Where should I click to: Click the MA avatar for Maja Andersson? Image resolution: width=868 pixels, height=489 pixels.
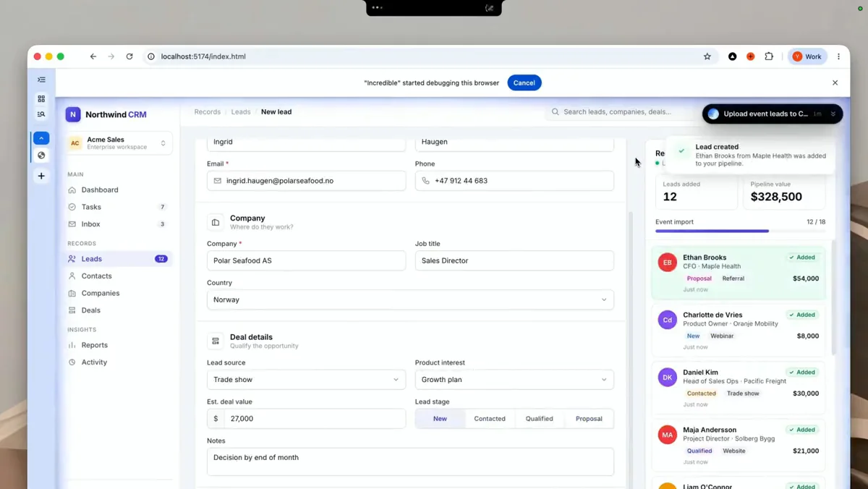pyautogui.click(x=668, y=435)
